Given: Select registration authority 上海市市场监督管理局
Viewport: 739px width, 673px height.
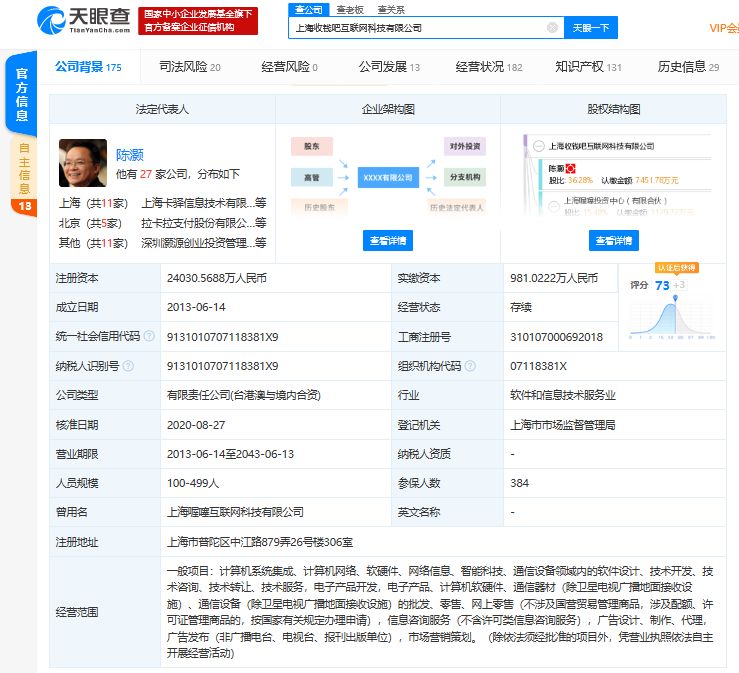Looking at the screenshot, I should click(563, 425).
